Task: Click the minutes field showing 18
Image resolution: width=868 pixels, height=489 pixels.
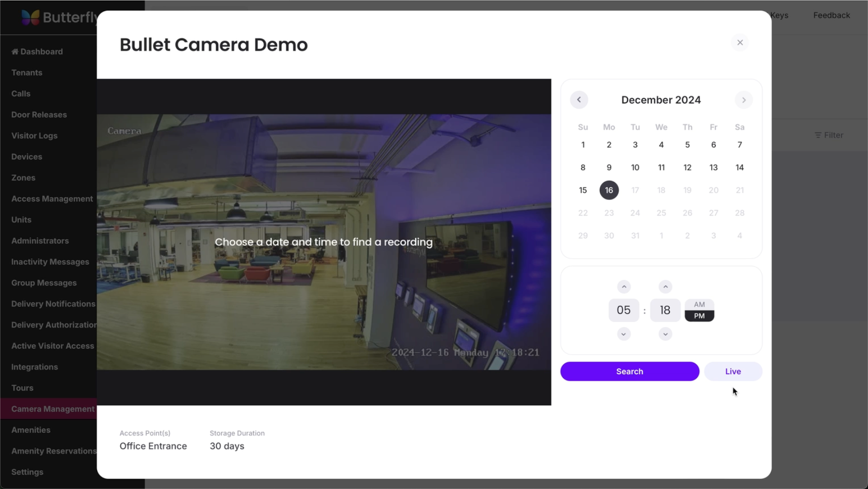Action: (665, 310)
